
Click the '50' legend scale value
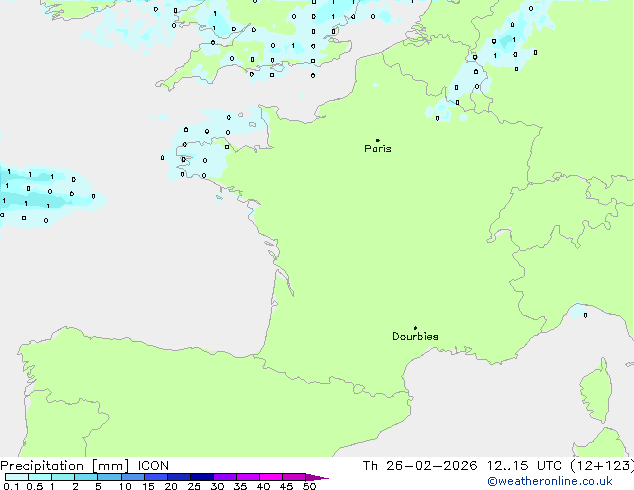pos(310,486)
